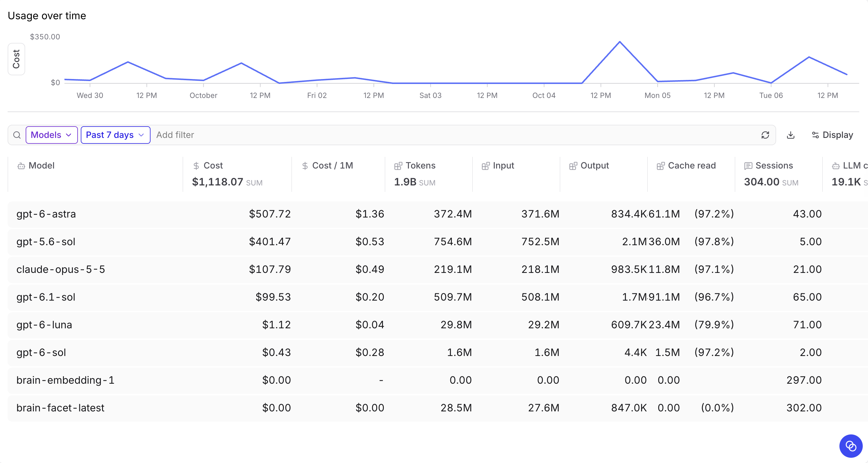Click the Cost column dollar icon
This screenshot has width=868, height=463.
coord(196,166)
